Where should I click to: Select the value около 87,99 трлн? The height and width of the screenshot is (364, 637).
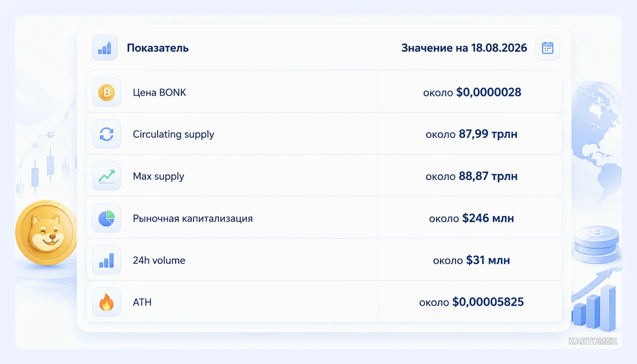(471, 134)
